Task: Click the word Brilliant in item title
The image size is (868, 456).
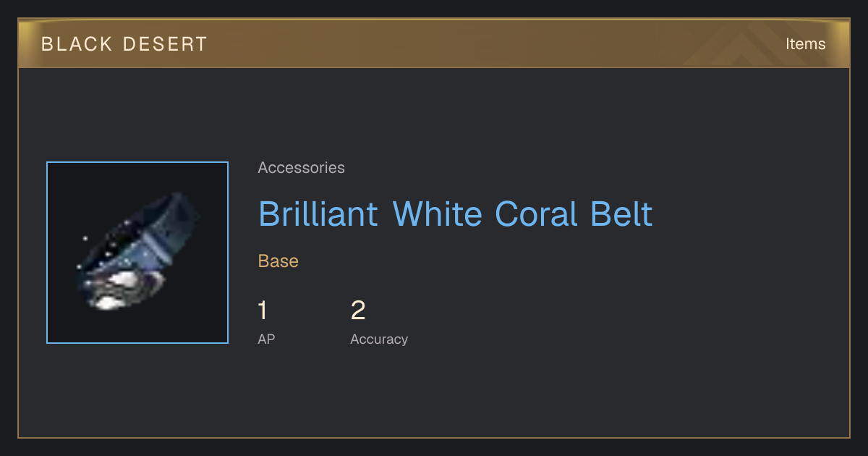Action: point(318,214)
